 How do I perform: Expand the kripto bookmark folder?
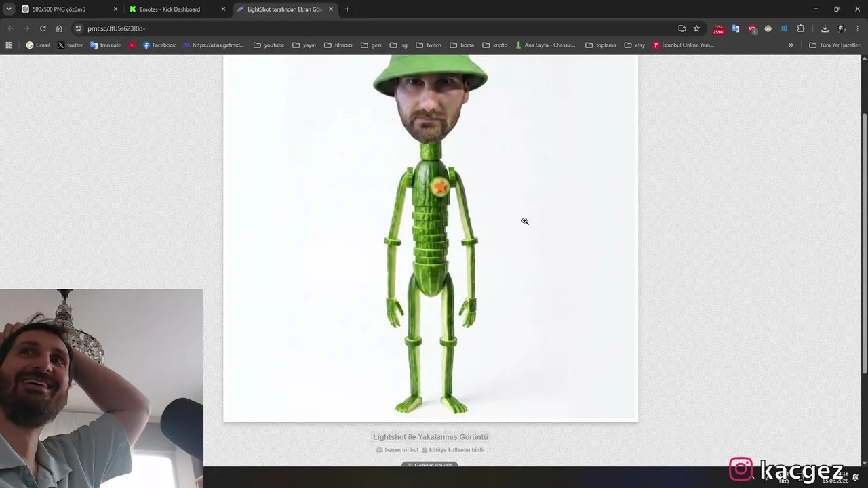pos(495,45)
